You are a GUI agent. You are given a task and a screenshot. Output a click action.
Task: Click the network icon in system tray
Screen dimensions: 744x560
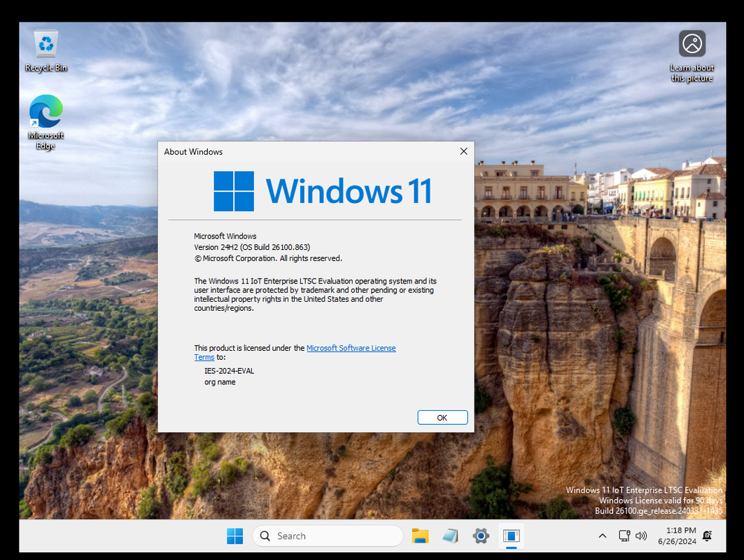[x=624, y=535]
